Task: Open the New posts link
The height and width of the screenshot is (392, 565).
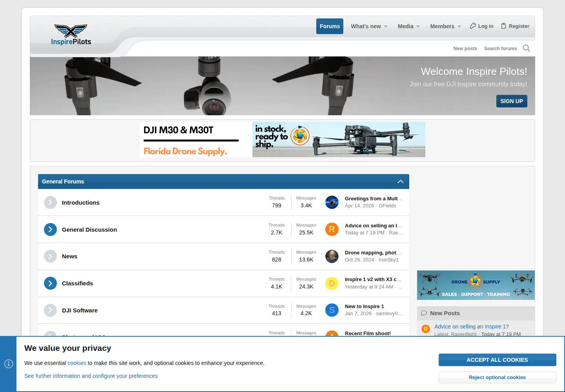Action: pos(465,49)
